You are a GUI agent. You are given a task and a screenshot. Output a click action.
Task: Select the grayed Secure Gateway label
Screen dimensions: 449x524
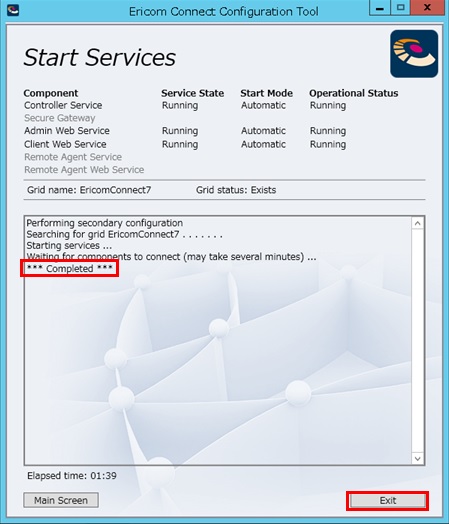59,118
